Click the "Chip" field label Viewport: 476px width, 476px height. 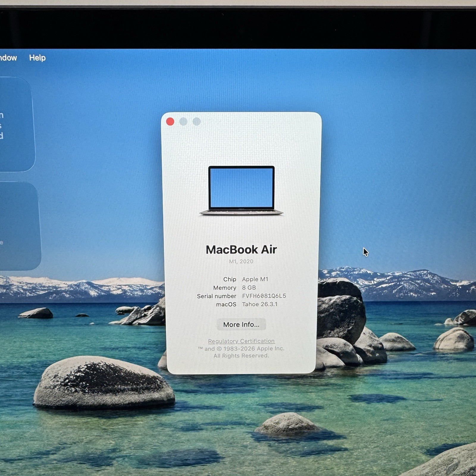point(229,279)
